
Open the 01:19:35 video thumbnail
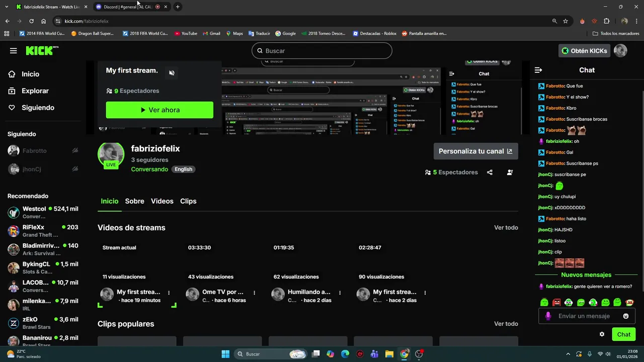308,262
